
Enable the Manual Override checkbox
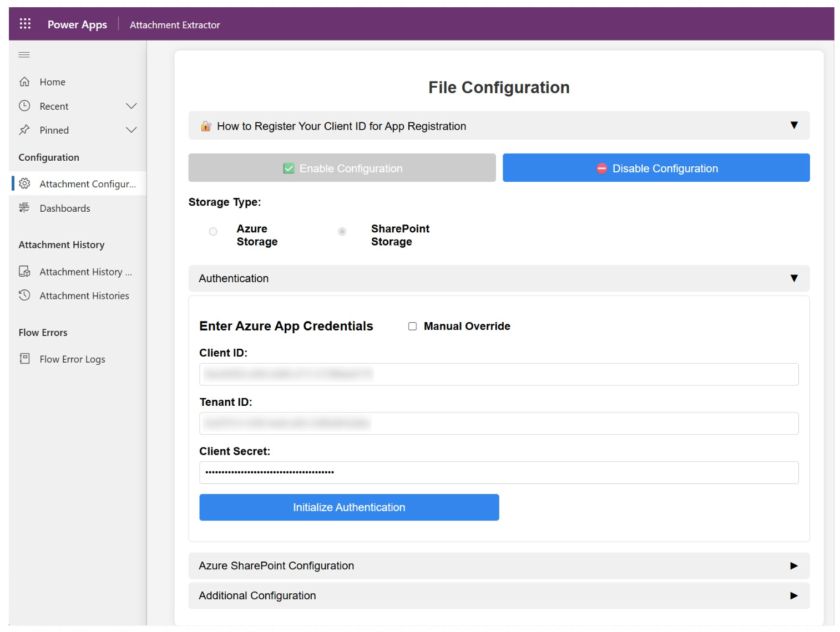coord(412,327)
